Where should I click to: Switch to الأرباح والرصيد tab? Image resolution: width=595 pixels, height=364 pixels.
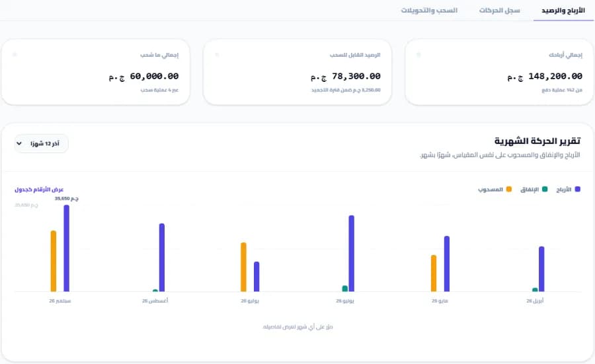coord(563,10)
